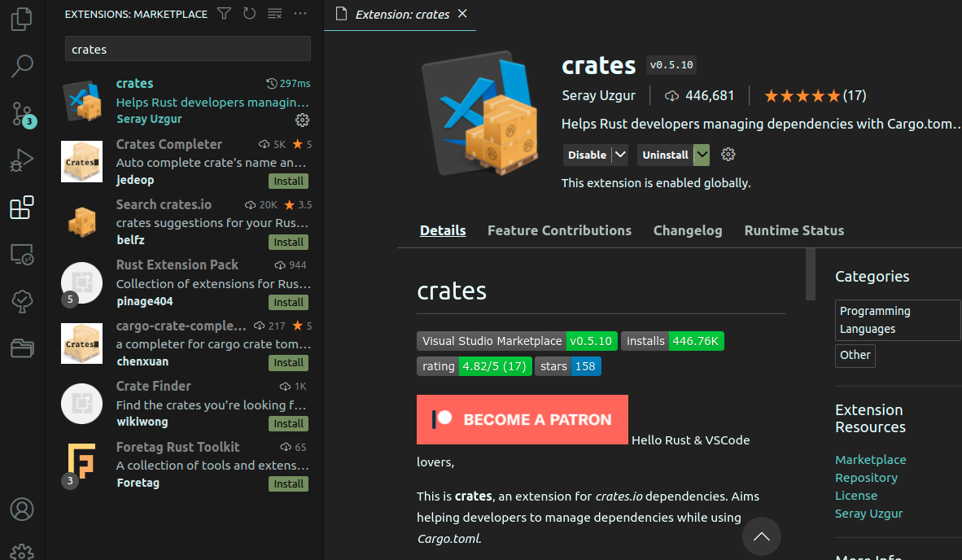Open the Manage gear at bottom-left
Viewport: 962px width, 560px height.
pos(22,552)
